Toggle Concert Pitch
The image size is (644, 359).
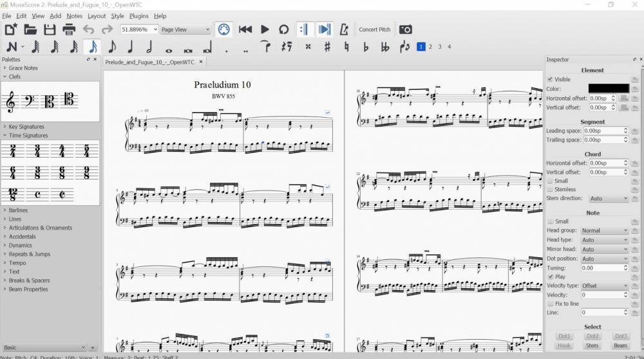coord(375,30)
